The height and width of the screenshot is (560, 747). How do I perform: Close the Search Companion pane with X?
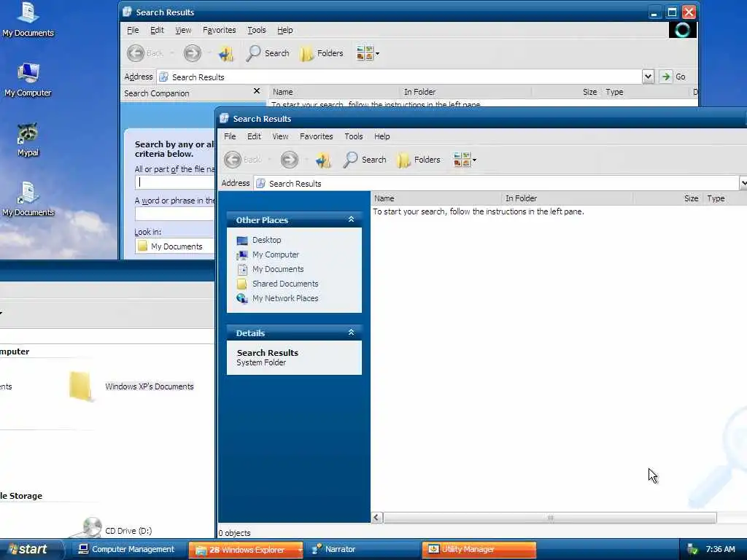click(257, 91)
